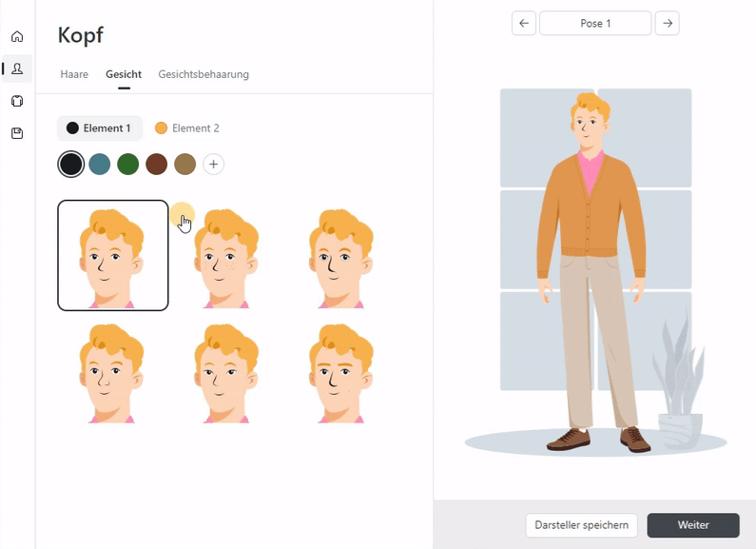Select the head/person icon in the sidebar

click(17, 69)
